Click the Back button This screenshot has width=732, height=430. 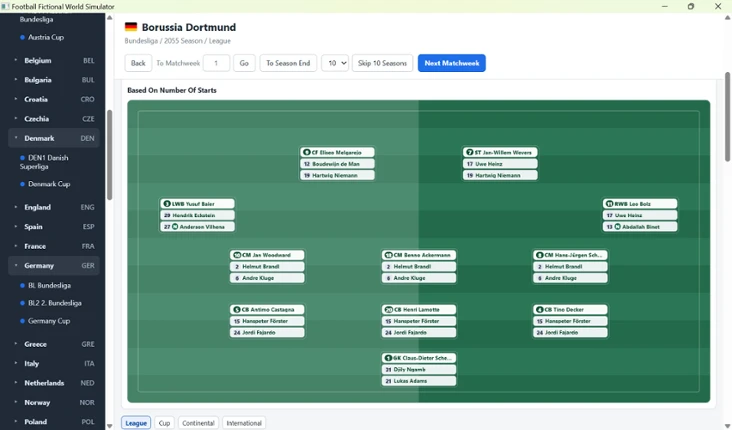(138, 63)
